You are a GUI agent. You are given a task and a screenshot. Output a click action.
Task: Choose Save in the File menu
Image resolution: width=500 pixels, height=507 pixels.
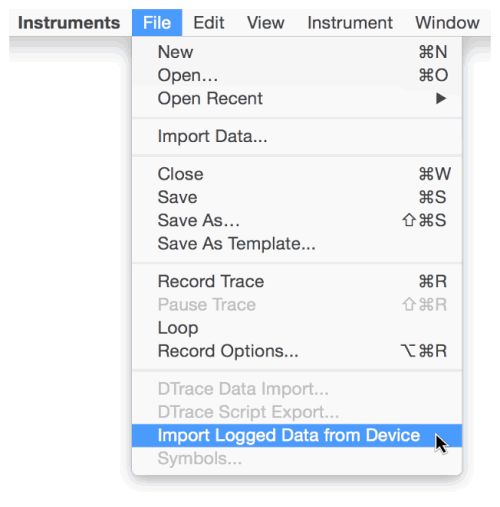297,197
